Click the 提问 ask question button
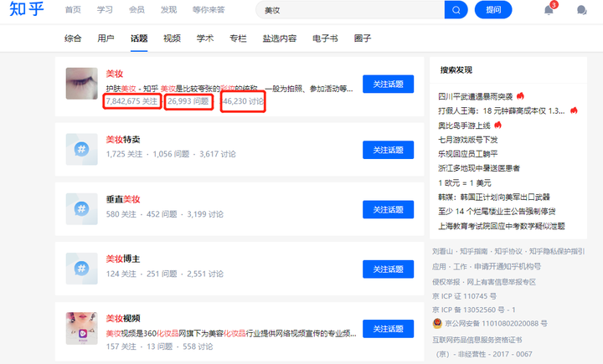Screen dimensions: 603x364 pos(493,9)
